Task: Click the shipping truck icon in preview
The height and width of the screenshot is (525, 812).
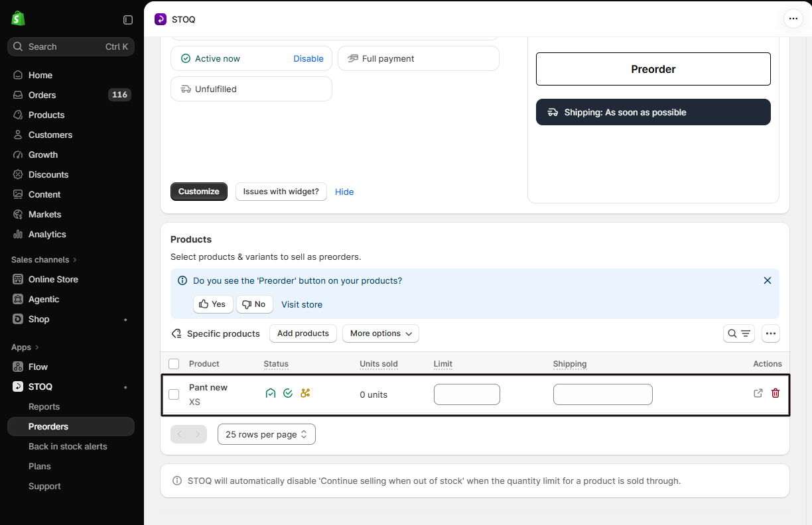Action: (x=553, y=112)
